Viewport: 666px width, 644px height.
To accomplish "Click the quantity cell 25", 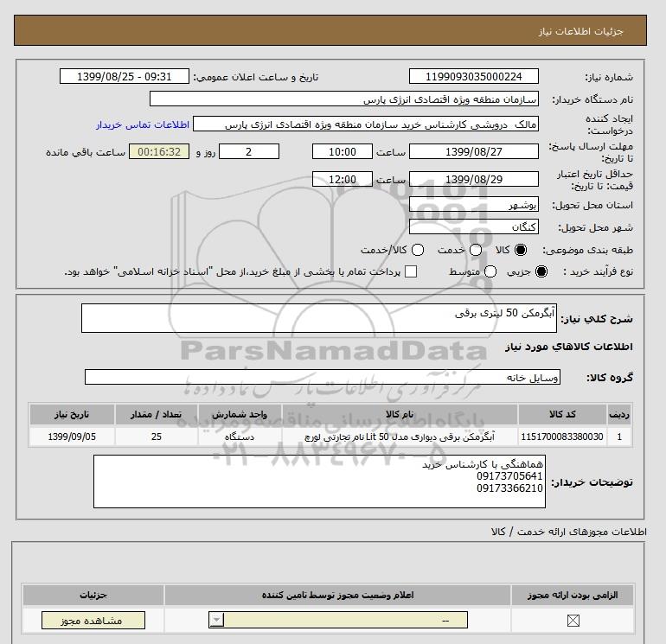I will pos(157,437).
